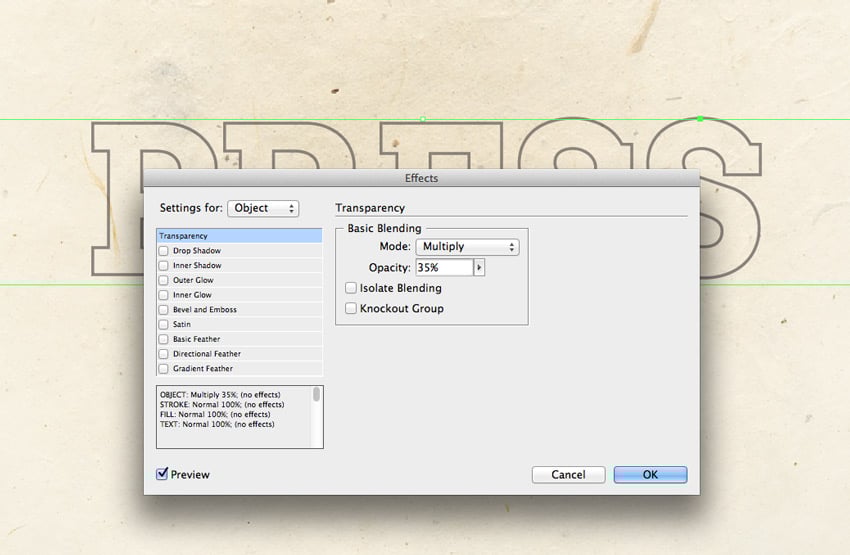Turn on Outer Glow checkbox
The image size is (850, 555).
click(x=164, y=281)
